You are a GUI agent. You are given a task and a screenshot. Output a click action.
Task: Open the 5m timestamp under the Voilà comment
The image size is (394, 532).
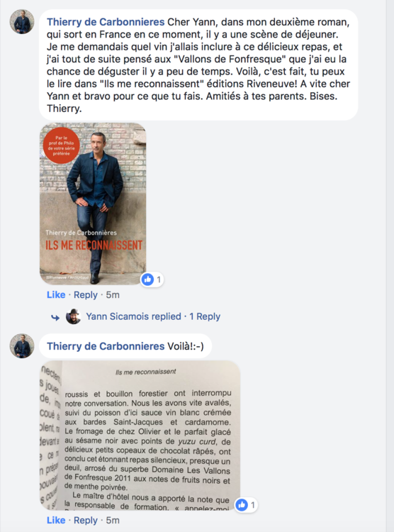click(x=113, y=520)
